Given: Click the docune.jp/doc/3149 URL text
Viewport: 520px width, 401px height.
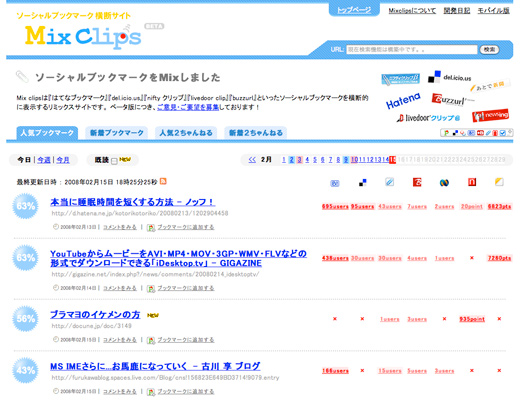Looking at the screenshot, I should click(x=92, y=326).
